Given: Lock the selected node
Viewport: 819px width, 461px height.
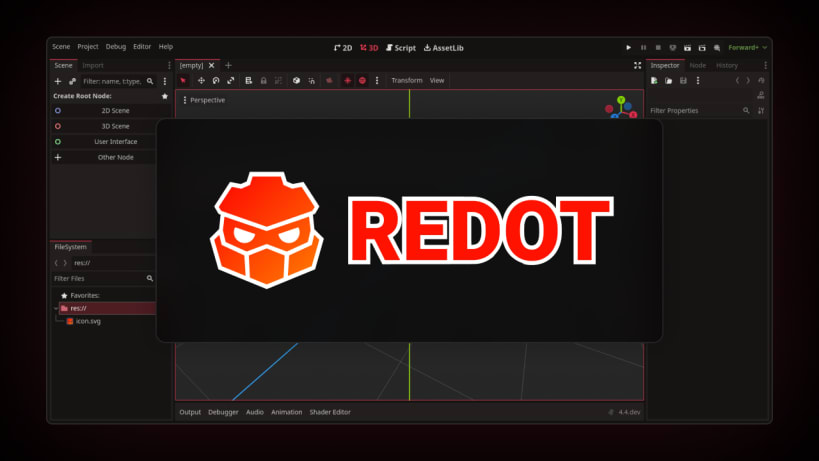Looking at the screenshot, I should point(263,80).
